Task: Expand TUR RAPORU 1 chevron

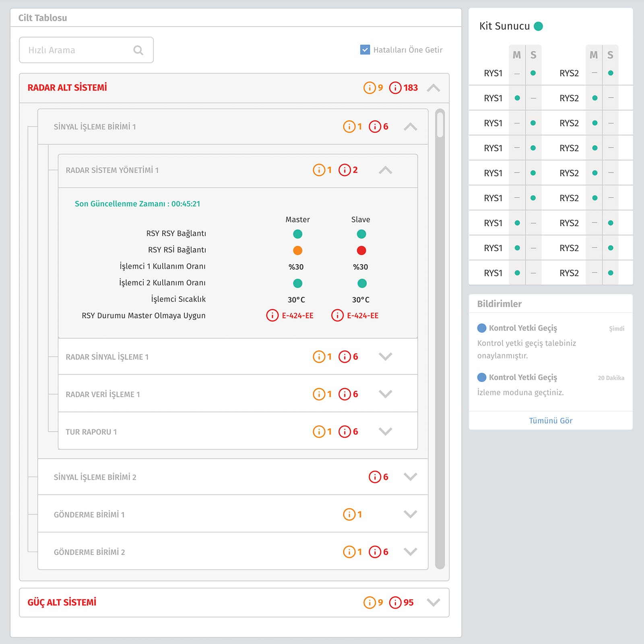Action: [385, 431]
